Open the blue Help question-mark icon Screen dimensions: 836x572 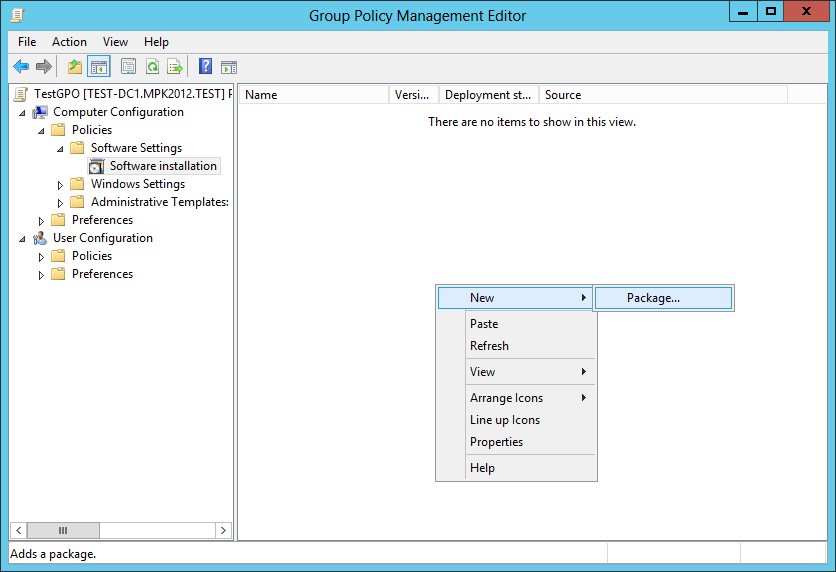click(205, 67)
